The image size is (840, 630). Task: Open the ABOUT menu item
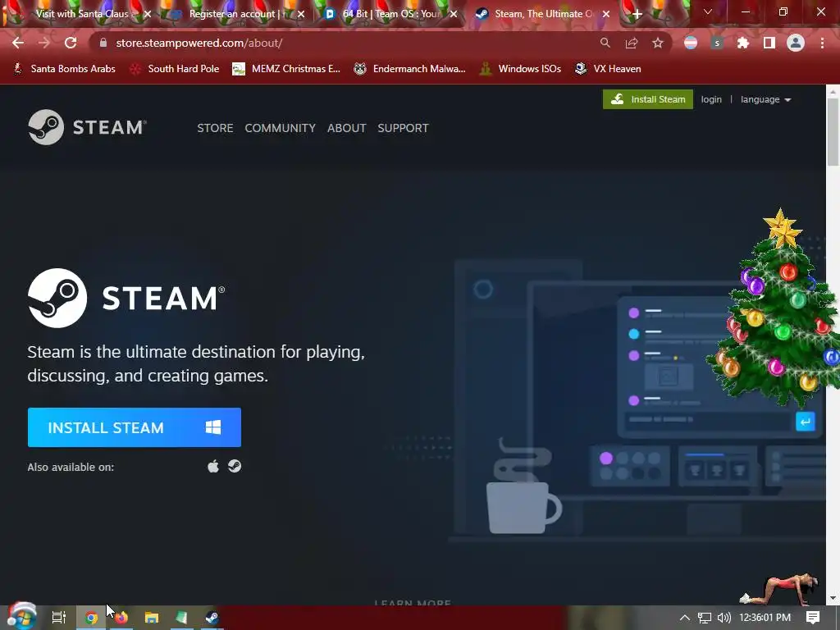pos(347,128)
